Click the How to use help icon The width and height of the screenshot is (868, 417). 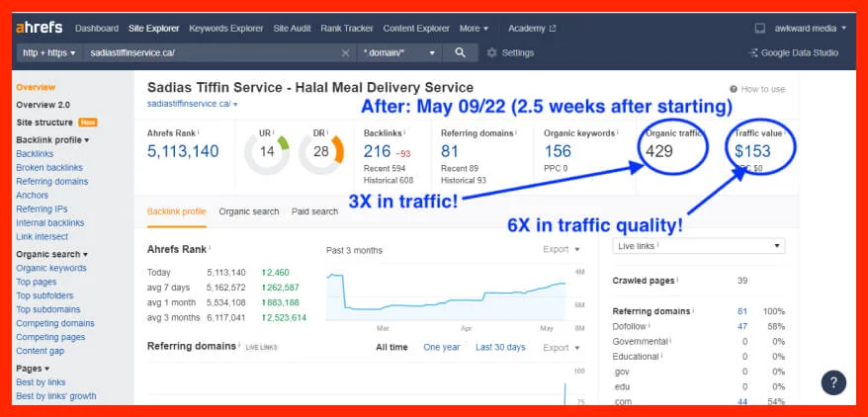tap(734, 89)
